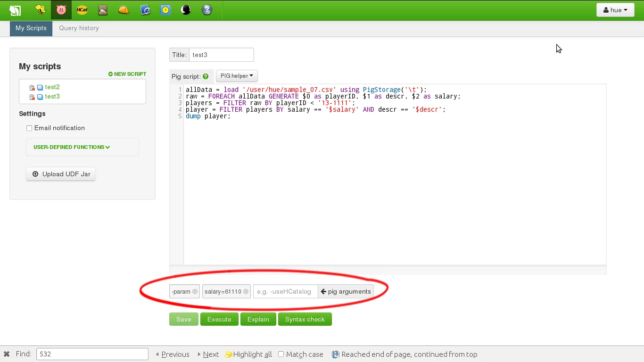Open the Job Designer icon

145,9
